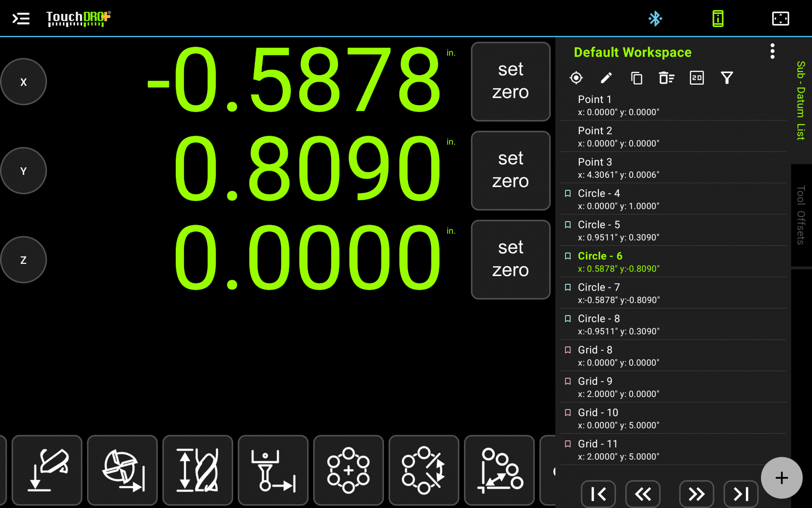Screen dimensions: 812x508
Task: Select Grid - 8 list entry
Action: click(x=673, y=356)
